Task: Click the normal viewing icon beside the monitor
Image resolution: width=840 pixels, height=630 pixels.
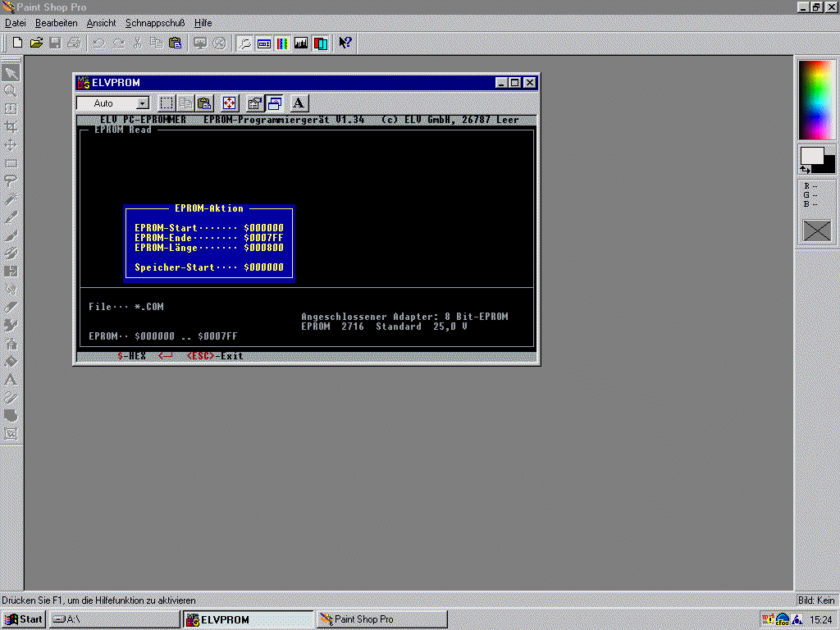Action: coord(219,43)
